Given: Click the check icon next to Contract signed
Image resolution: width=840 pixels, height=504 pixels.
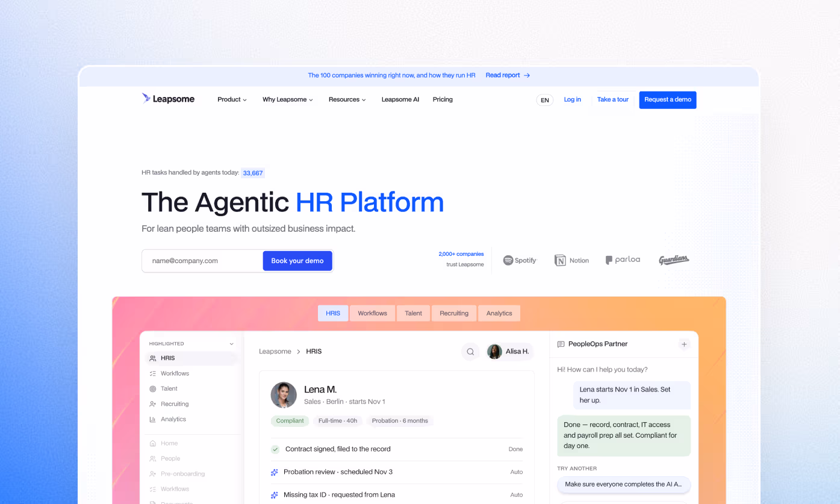Looking at the screenshot, I should click(275, 449).
